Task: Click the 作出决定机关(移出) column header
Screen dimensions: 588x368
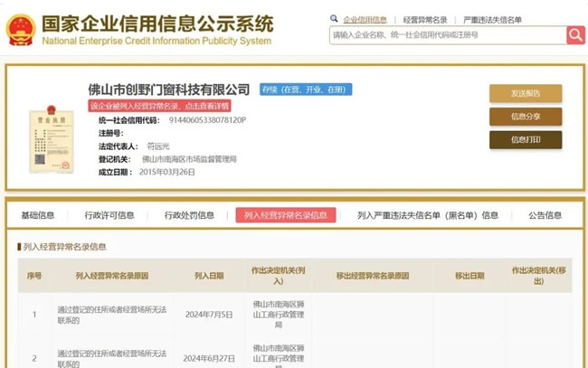Action: 539,276
